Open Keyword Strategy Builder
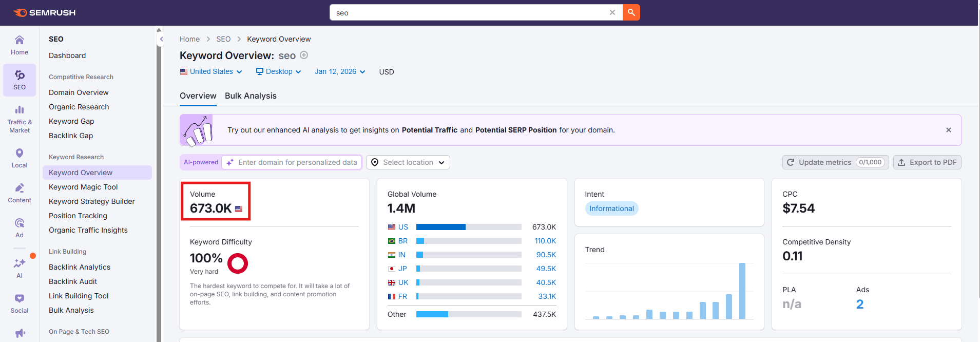This screenshot has height=342, width=980. pos(92,201)
